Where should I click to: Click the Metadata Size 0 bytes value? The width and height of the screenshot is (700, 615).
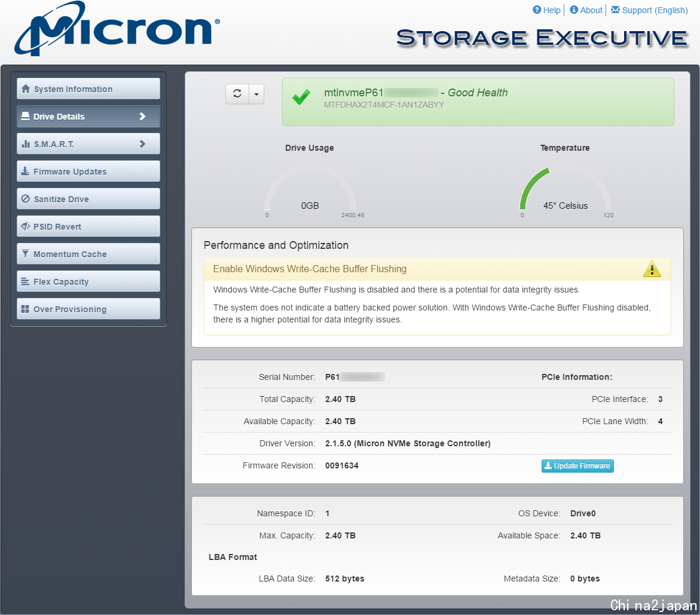[x=585, y=579]
